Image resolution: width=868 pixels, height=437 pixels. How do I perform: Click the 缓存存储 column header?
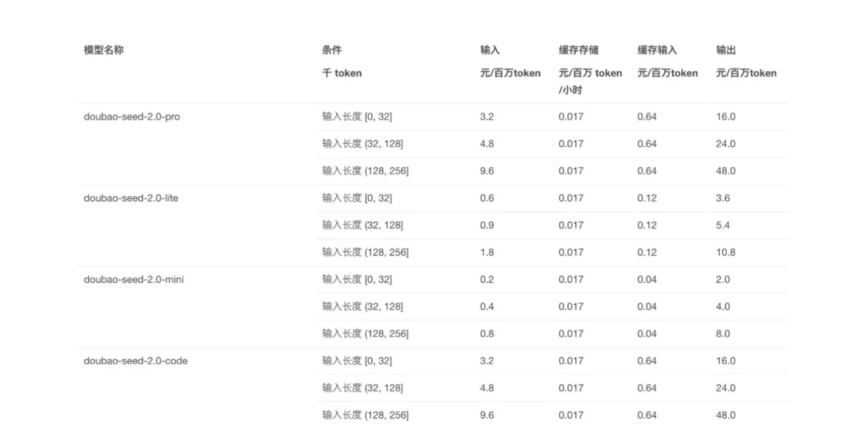click(578, 50)
